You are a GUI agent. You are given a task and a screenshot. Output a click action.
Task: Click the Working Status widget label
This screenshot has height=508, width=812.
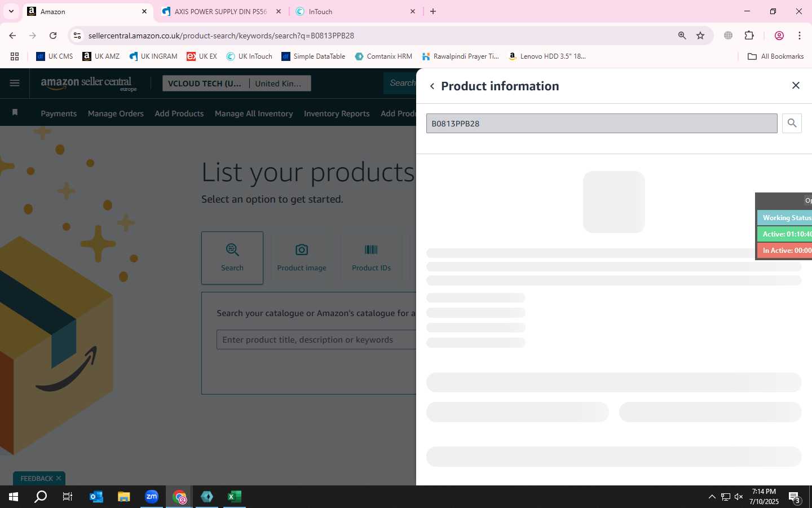click(x=785, y=217)
